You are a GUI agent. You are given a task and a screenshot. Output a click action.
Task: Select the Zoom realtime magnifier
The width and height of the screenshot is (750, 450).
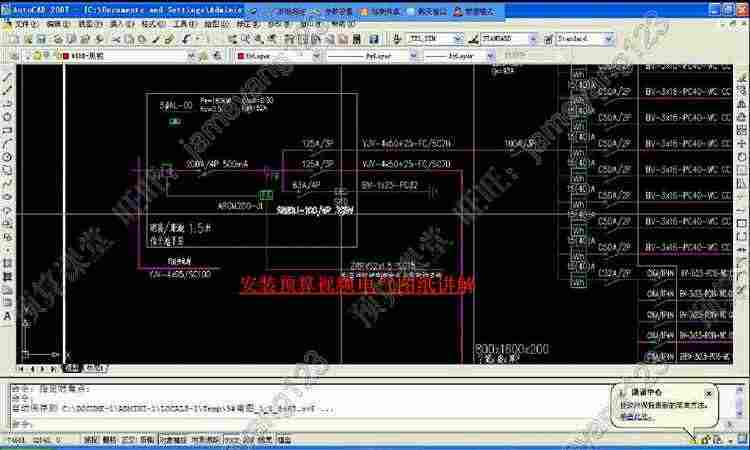click(245, 39)
